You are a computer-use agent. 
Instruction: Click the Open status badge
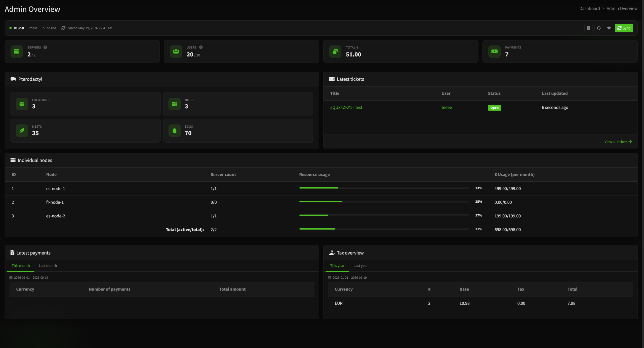click(494, 108)
